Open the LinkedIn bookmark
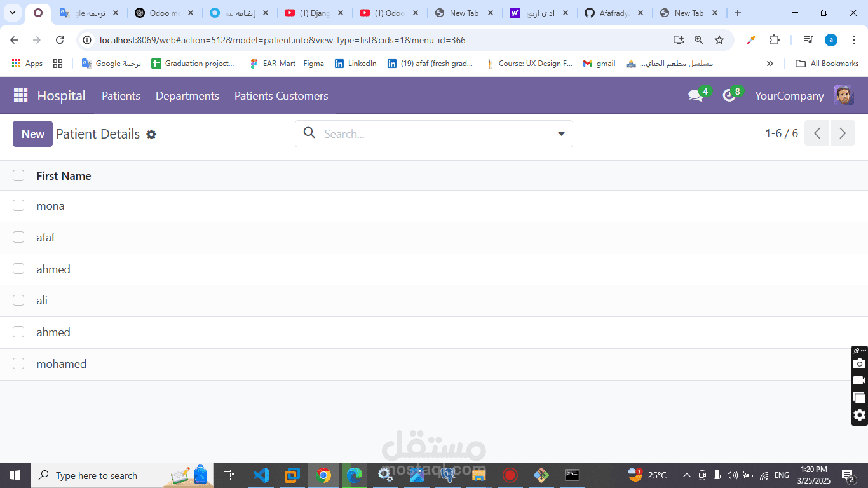 coord(356,64)
